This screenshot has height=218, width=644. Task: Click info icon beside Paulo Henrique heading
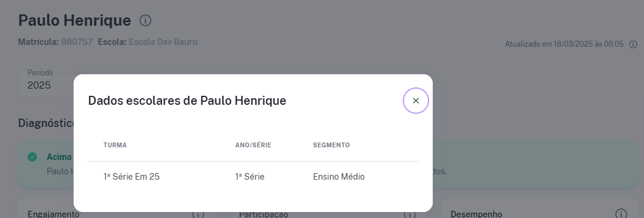pyautogui.click(x=145, y=20)
